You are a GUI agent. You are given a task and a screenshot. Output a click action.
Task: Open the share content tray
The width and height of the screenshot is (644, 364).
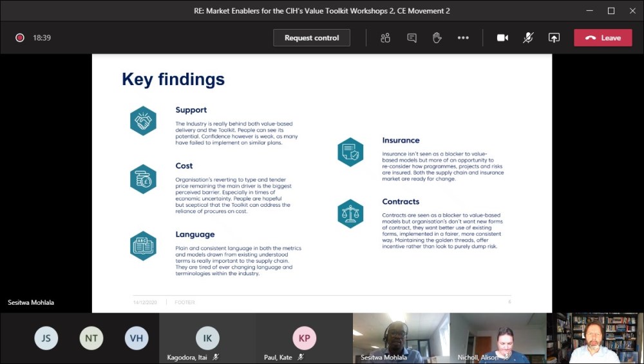point(554,38)
